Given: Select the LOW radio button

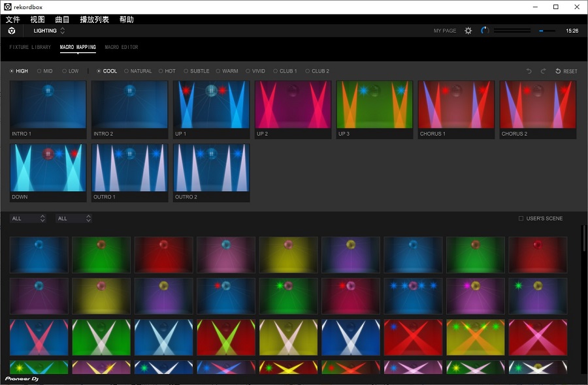Looking at the screenshot, I should tap(71, 71).
